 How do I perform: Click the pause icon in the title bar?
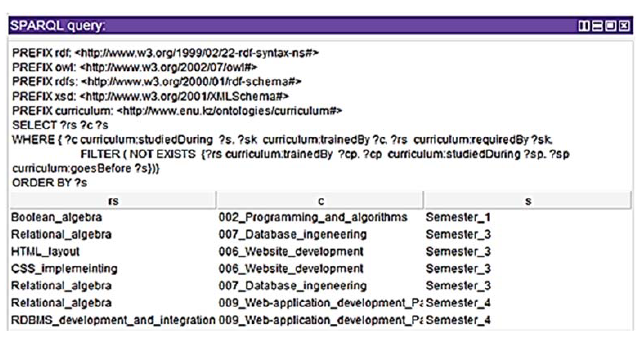pos(584,26)
